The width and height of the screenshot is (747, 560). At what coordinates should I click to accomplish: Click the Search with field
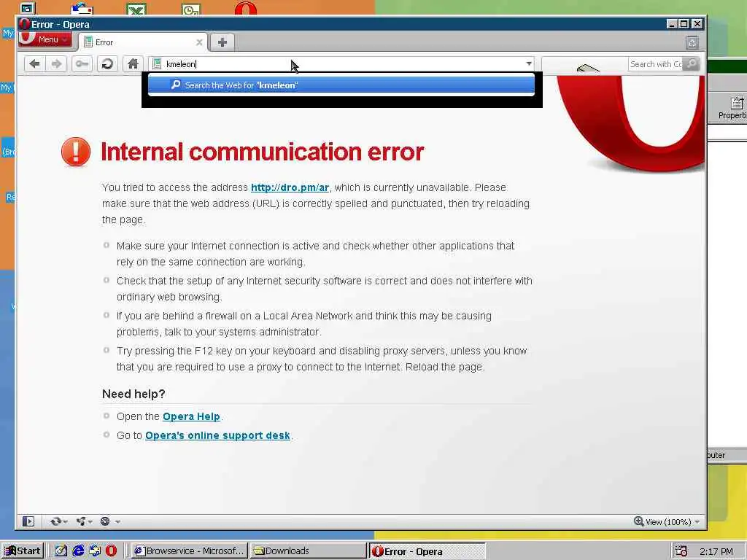pos(656,64)
